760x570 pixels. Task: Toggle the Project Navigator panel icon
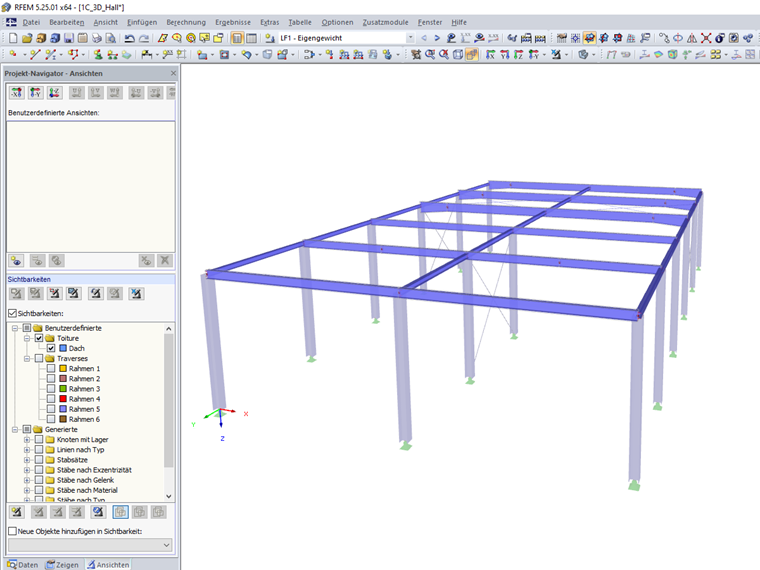tap(237, 38)
